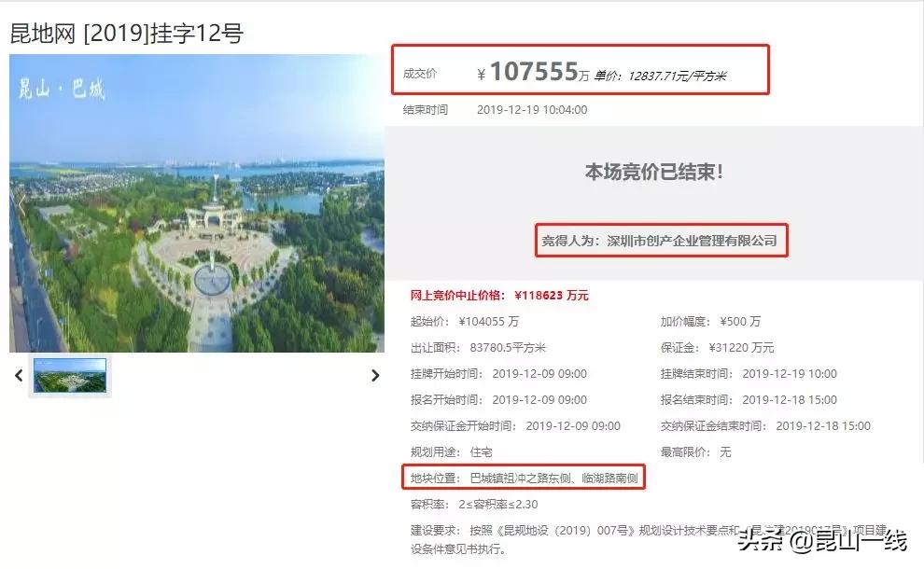The height and width of the screenshot is (569, 924).
Task: Click the previous image carousel arrow
Action: [19, 375]
